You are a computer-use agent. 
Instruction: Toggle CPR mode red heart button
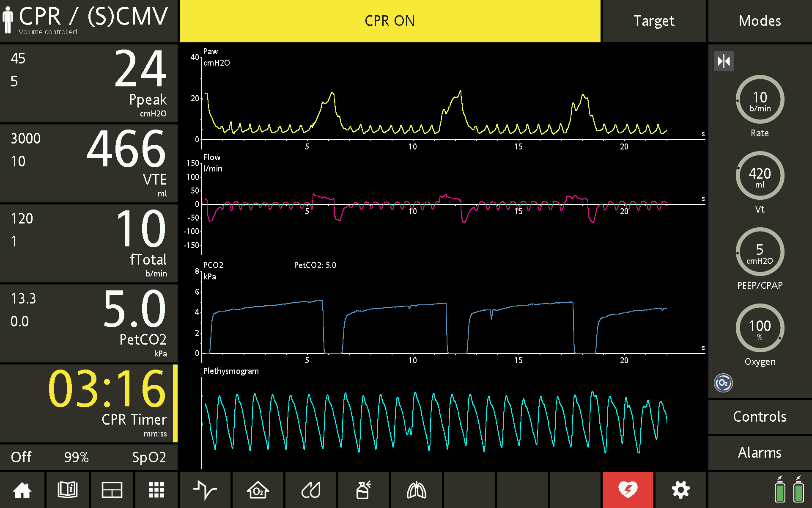[x=628, y=490]
